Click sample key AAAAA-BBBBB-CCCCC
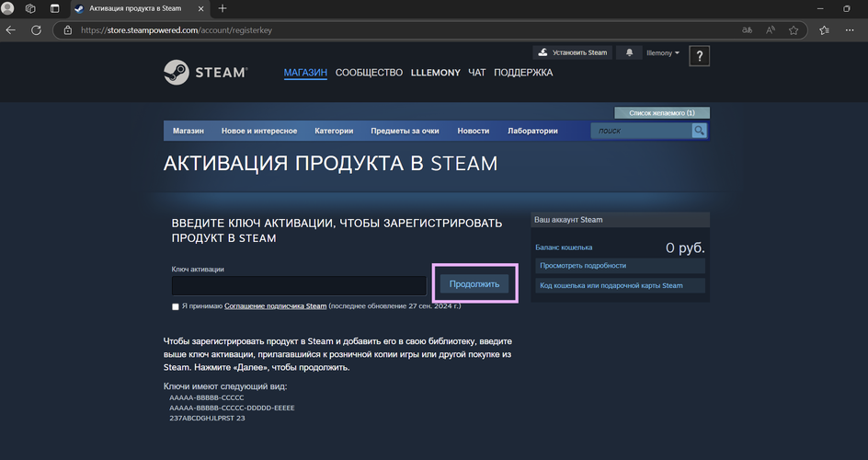Viewport: 868px width, 460px height. 207,397
